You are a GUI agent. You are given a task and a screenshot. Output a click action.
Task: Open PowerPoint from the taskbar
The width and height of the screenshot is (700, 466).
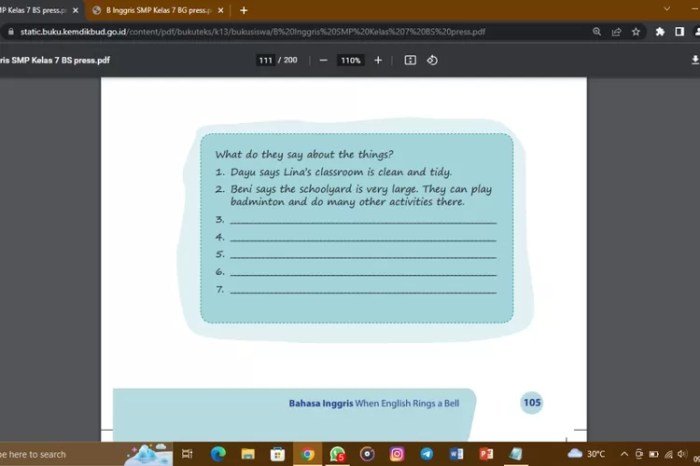click(x=486, y=454)
